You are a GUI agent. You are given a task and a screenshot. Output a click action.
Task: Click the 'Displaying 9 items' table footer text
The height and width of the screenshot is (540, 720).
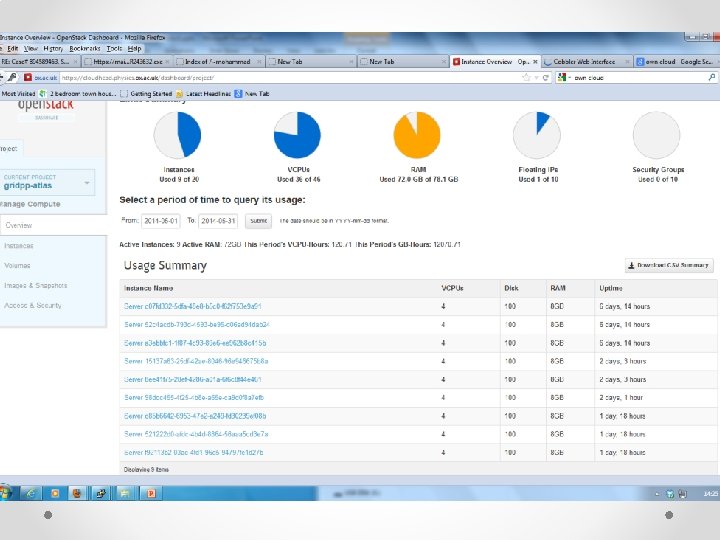pyautogui.click(x=146, y=470)
